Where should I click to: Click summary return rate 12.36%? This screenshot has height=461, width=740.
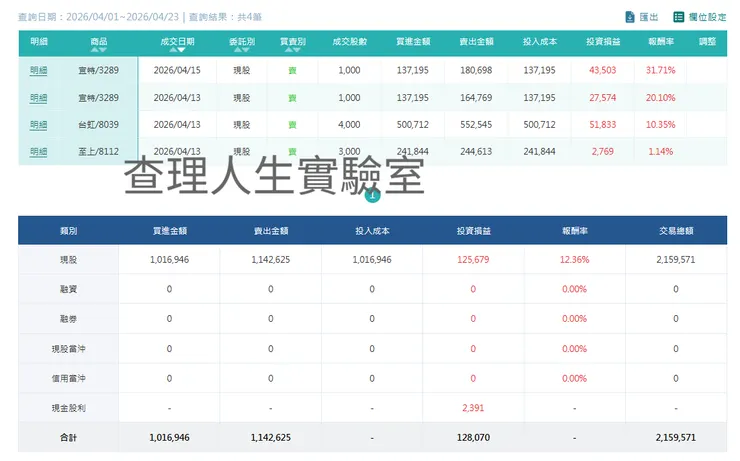click(574, 260)
